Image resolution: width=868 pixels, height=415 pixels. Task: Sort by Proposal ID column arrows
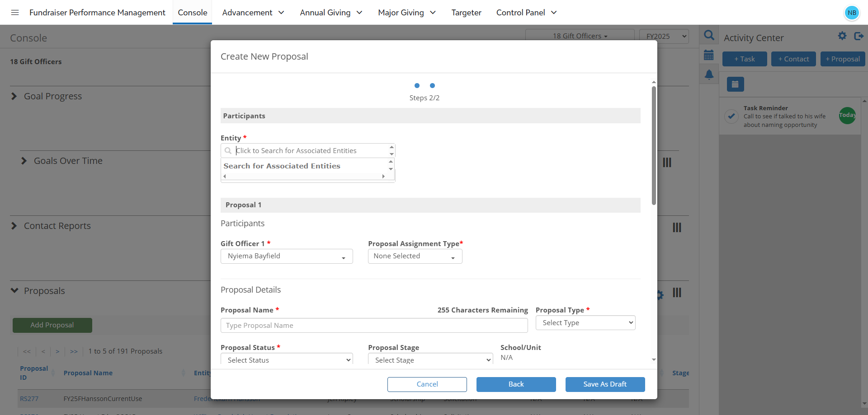pos(53,373)
